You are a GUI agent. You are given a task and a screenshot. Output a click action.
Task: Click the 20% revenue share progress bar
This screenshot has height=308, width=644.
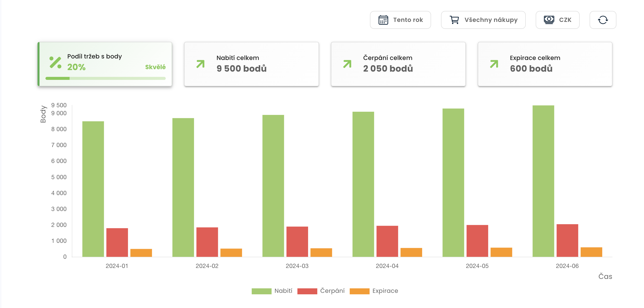click(105, 78)
